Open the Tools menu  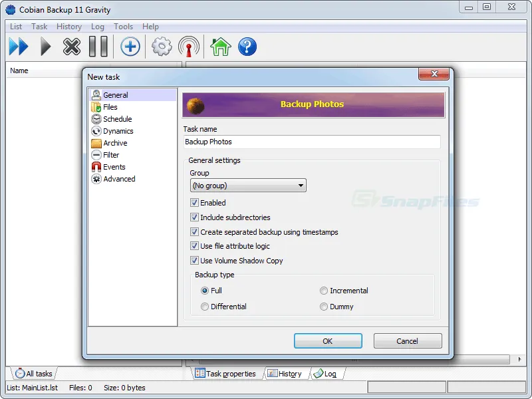click(x=123, y=27)
